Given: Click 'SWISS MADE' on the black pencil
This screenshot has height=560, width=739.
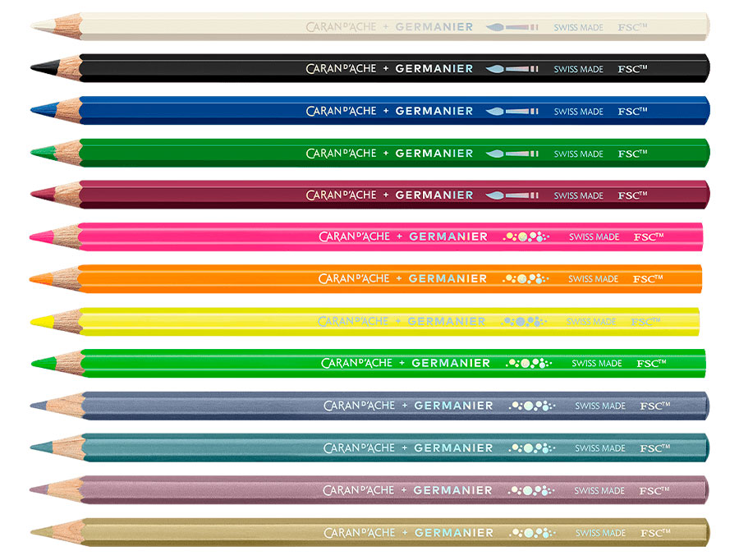Looking at the screenshot, I should point(579,69).
